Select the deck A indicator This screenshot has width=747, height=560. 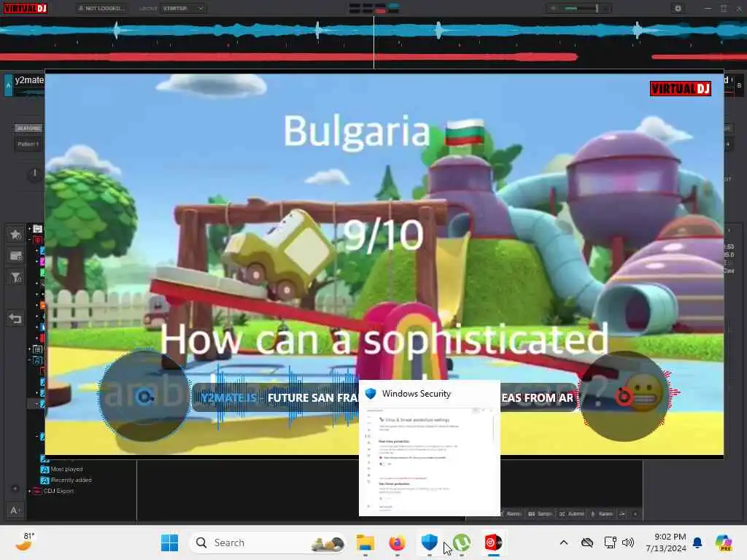click(x=8, y=85)
